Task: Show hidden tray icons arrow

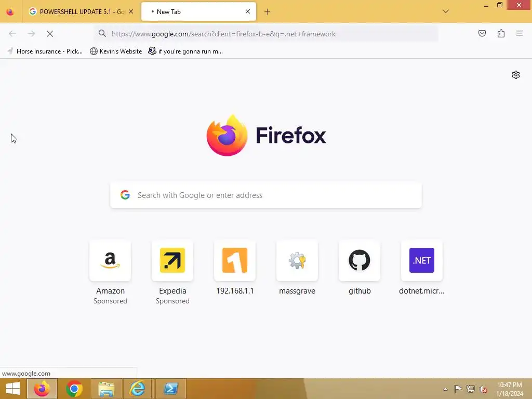Action: tap(445, 389)
